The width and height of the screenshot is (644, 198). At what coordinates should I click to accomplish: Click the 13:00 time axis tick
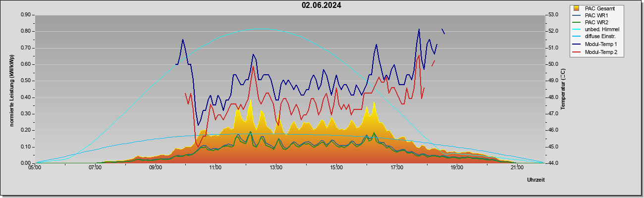276,168
